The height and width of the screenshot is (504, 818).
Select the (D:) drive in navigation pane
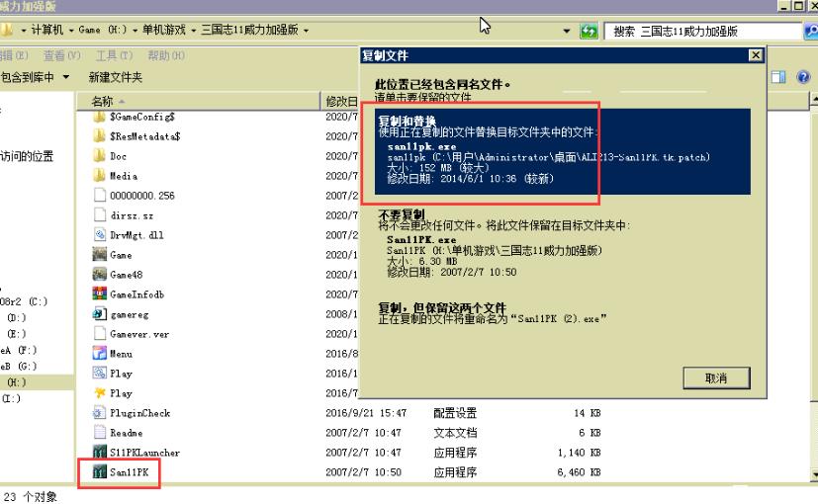pyautogui.click(x=17, y=318)
